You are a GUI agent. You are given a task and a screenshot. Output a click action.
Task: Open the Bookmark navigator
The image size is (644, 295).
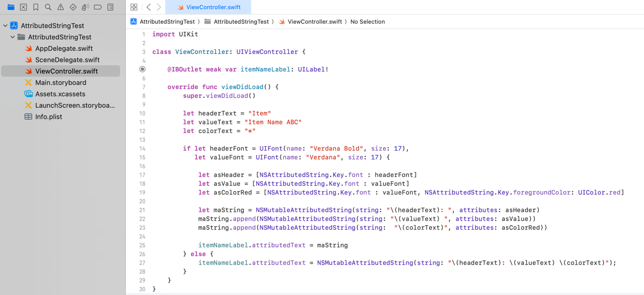(x=36, y=7)
